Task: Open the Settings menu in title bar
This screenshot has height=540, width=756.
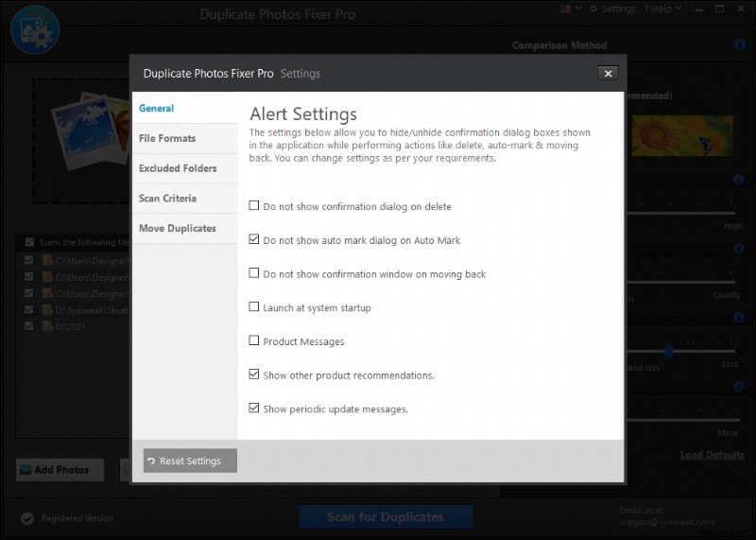Action: pos(612,9)
